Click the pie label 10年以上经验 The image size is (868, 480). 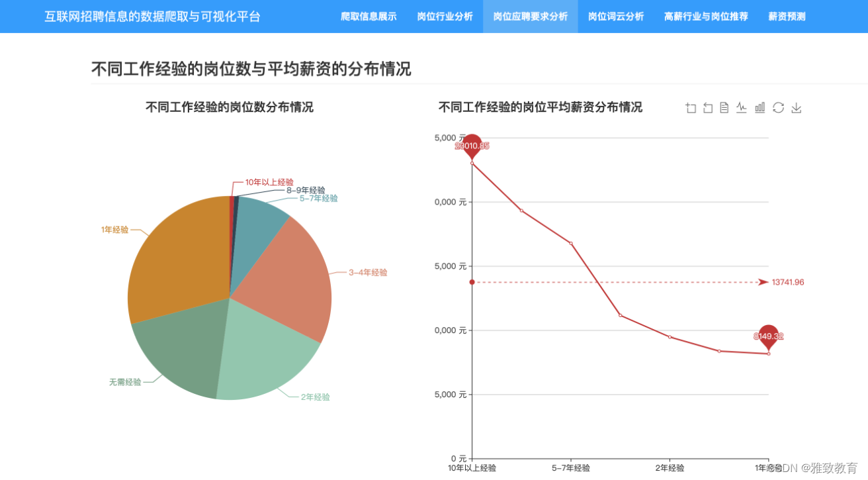[269, 182]
